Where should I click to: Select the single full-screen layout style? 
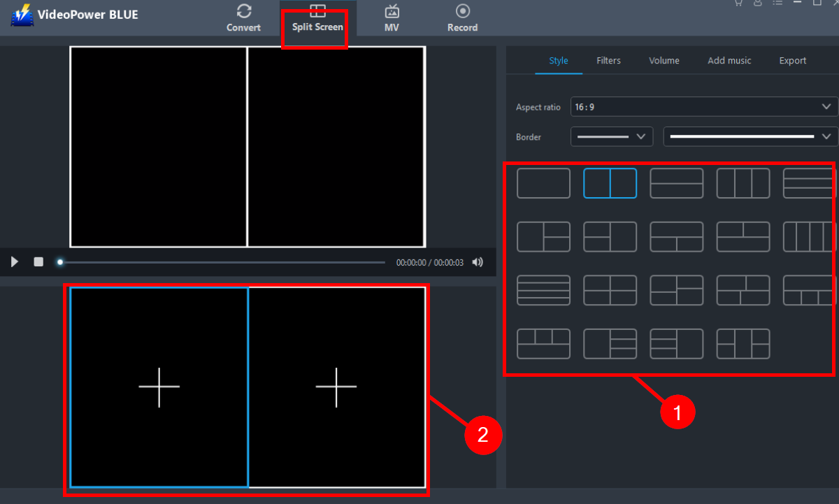coord(543,182)
